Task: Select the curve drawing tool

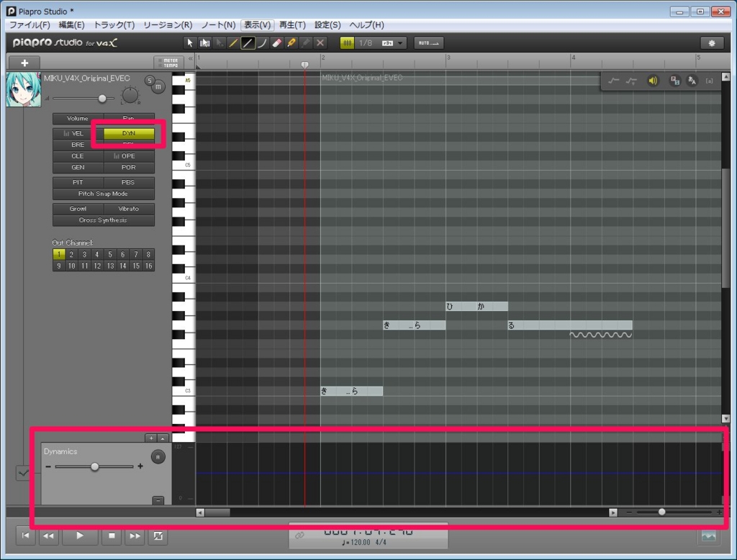Action: [263, 43]
